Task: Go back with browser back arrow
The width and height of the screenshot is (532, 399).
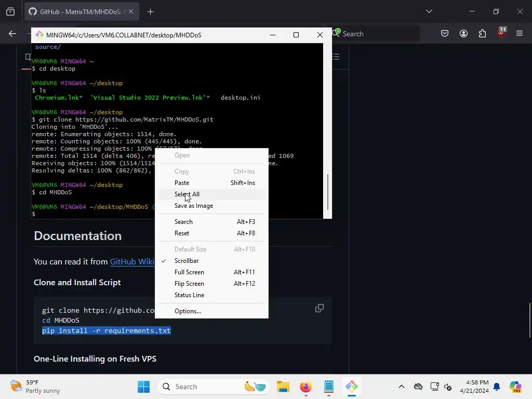Action: [12, 34]
